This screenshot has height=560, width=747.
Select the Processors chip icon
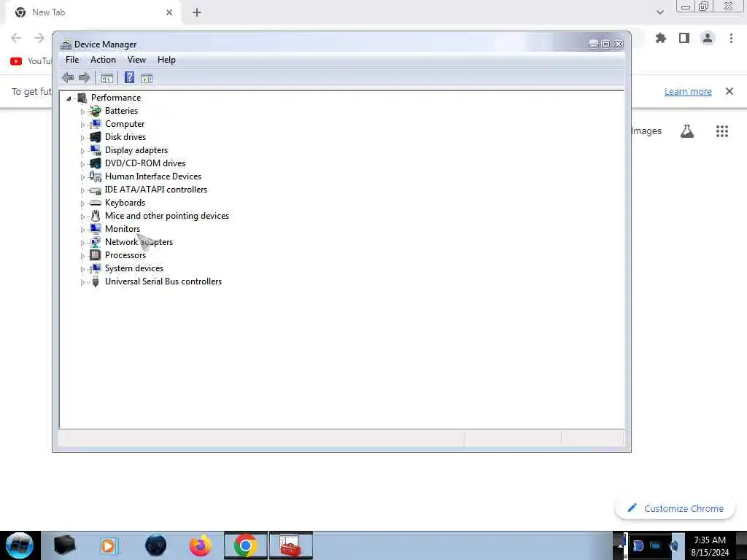coord(96,255)
